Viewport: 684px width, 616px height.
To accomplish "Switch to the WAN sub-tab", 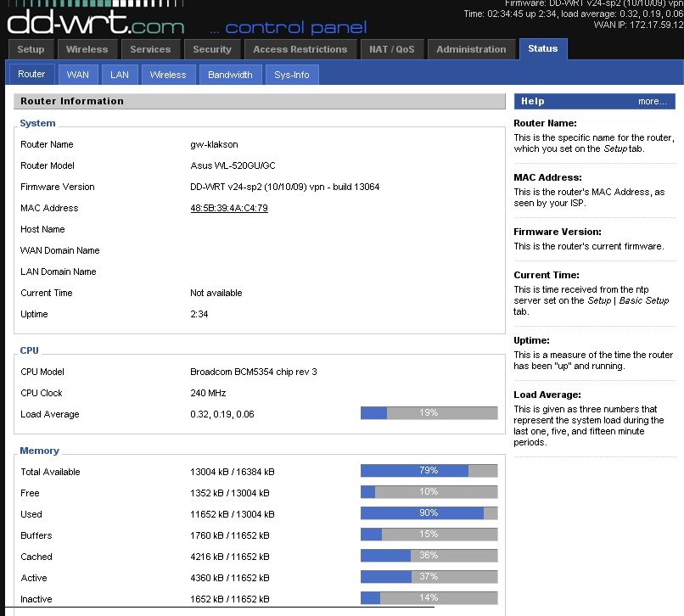I will pyautogui.click(x=77, y=75).
